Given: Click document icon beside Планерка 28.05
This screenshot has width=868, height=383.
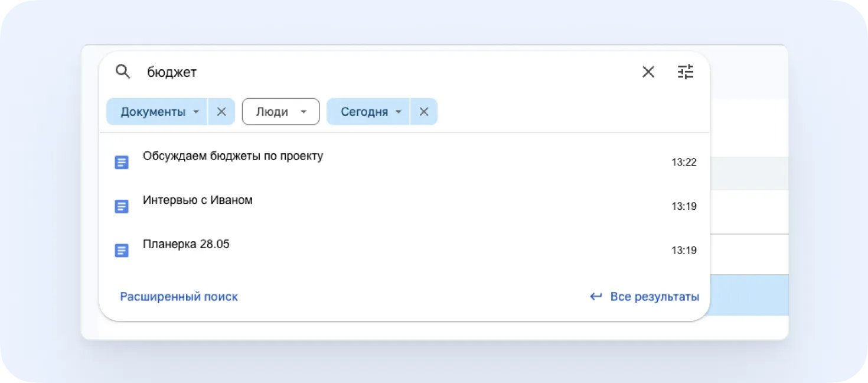Looking at the screenshot, I should tap(122, 251).
